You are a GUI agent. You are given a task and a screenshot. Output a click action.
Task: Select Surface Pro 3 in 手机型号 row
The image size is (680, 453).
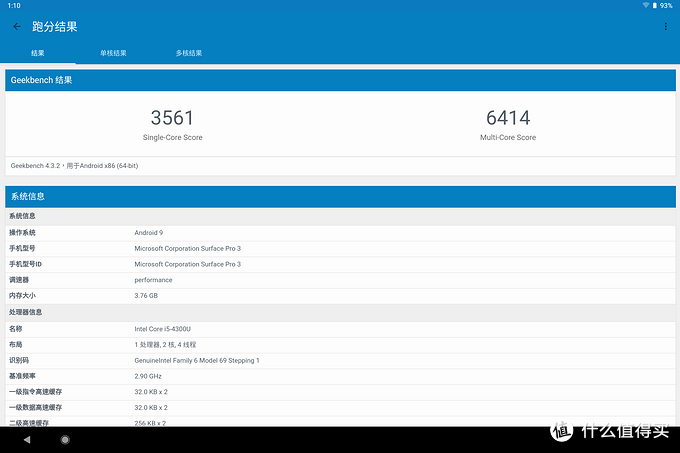pyautogui.click(x=187, y=248)
